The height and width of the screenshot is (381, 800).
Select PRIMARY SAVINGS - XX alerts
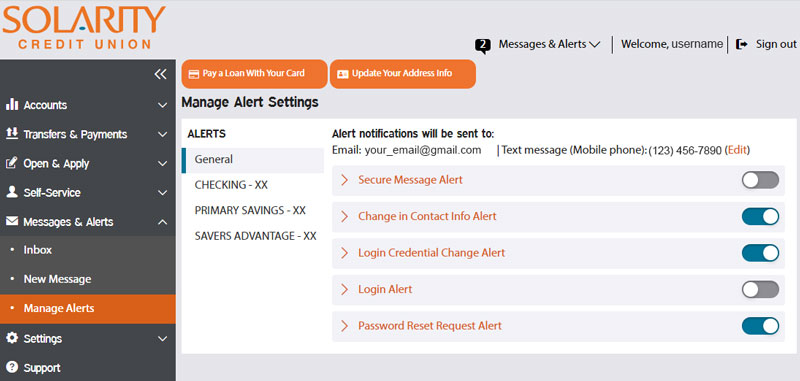tap(250, 211)
